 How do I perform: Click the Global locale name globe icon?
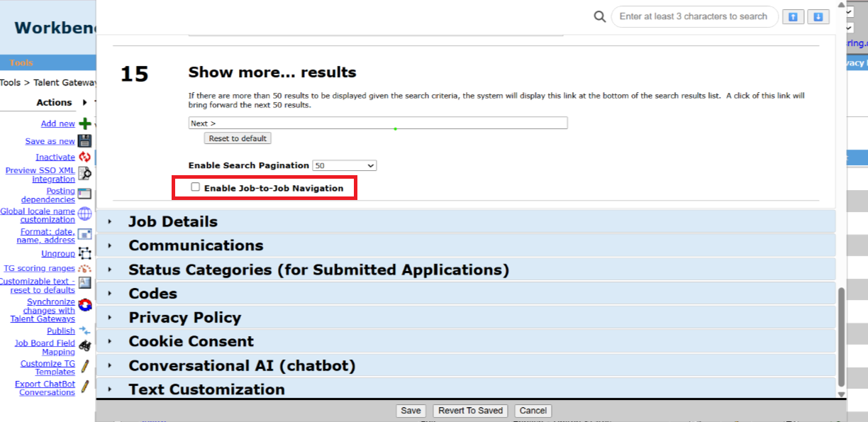point(85,214)
